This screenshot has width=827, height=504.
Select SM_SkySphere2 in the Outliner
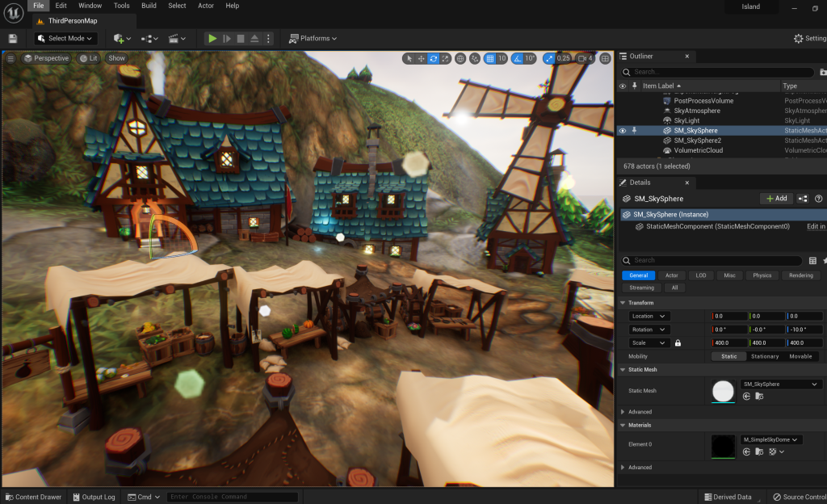pos(697,141)
